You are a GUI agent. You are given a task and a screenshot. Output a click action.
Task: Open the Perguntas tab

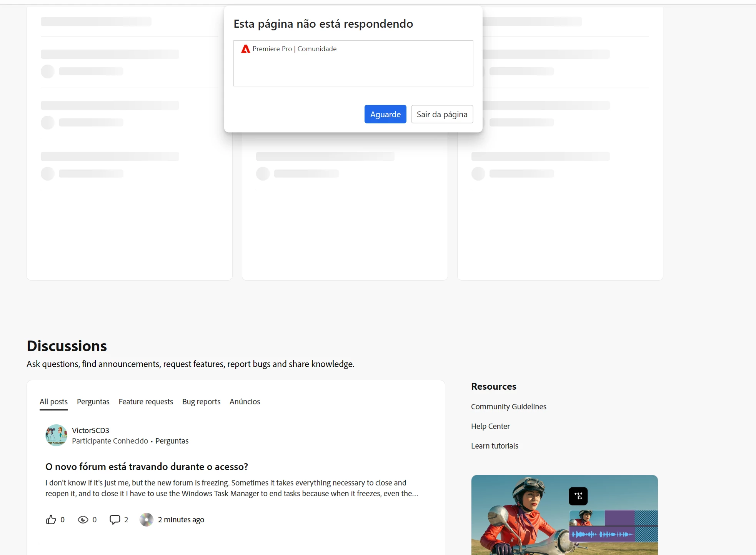click(x=93, y=402)
